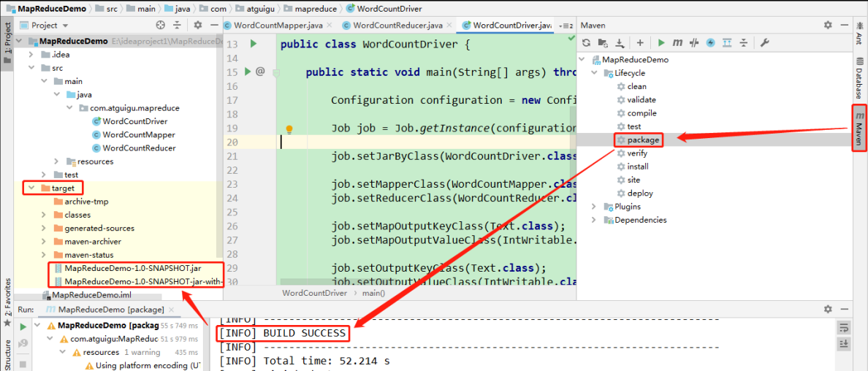Screen dimensions: 868x371
Task: Open Maven settings via the wrench icon
Action: click(x=764, y=43)
